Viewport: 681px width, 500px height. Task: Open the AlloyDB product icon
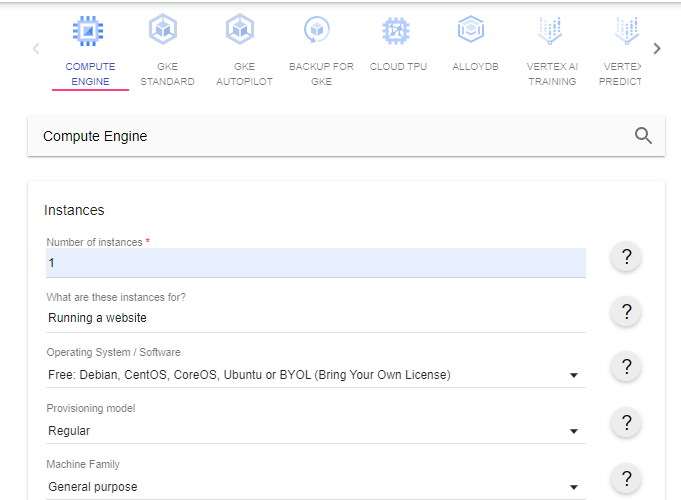coord(471,30)
